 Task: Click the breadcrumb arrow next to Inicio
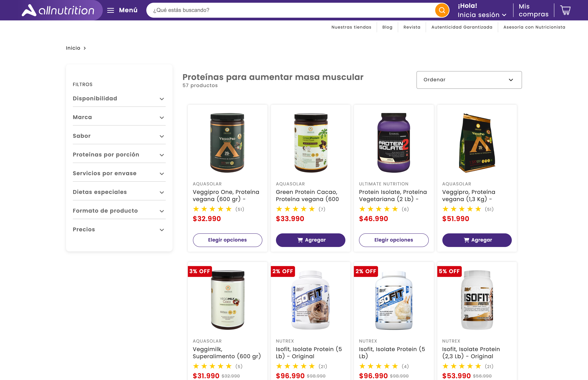[85, 48]
